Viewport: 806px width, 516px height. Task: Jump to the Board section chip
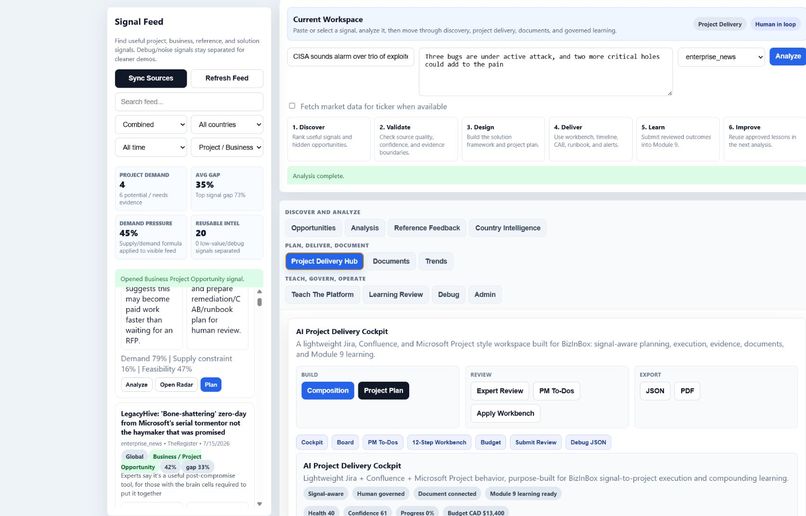coord(345,442)
